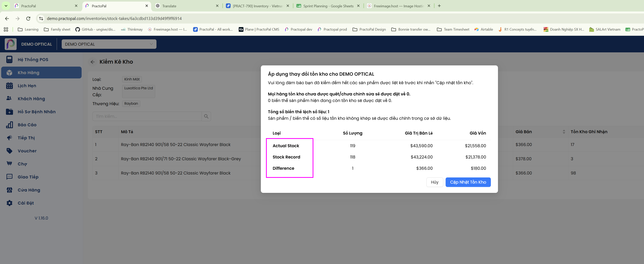Viewport: 644px width, 264px height.
Task: Click the Kho Hàng box icon
Action: 9,73
